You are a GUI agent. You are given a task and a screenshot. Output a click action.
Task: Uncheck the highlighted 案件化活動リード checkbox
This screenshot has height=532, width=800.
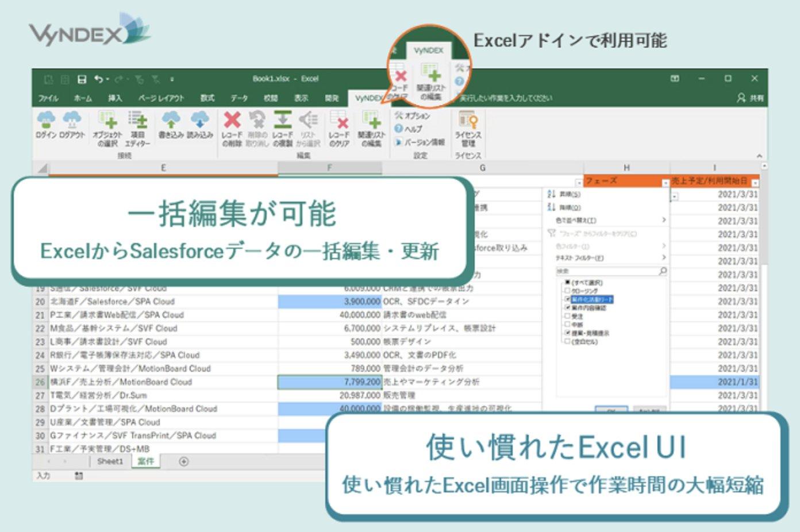tap(567, 299)
